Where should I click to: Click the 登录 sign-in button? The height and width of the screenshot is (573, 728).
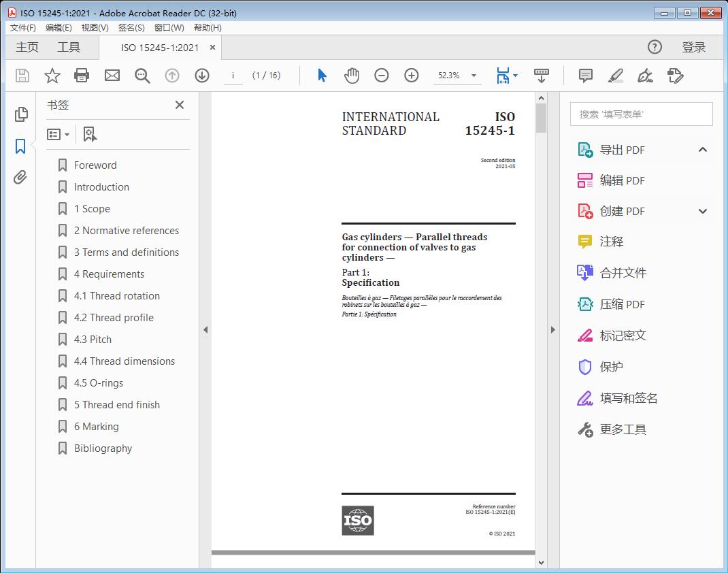point(693,47)
